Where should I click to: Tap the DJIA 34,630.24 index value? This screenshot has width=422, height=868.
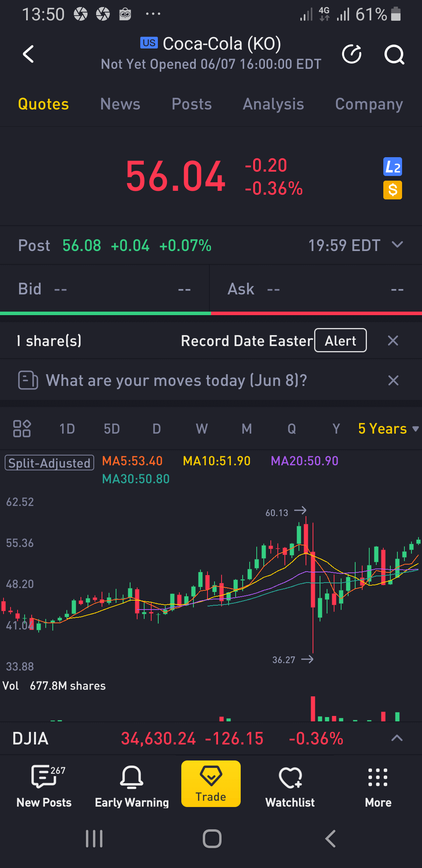pos(158,739)
